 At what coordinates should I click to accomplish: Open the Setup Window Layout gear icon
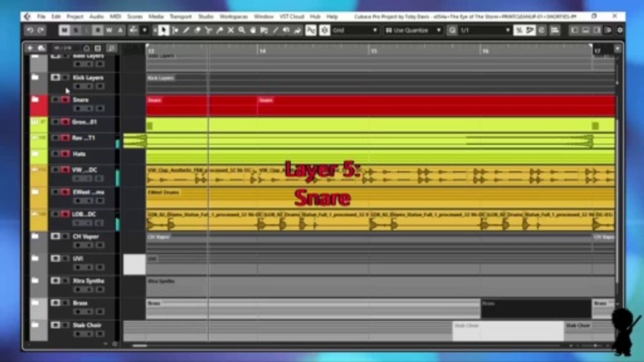[x=620, y=30]
